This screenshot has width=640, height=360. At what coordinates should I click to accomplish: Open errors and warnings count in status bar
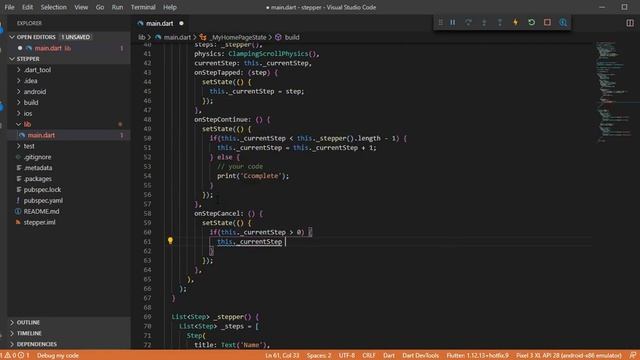[x=16, y=356]
